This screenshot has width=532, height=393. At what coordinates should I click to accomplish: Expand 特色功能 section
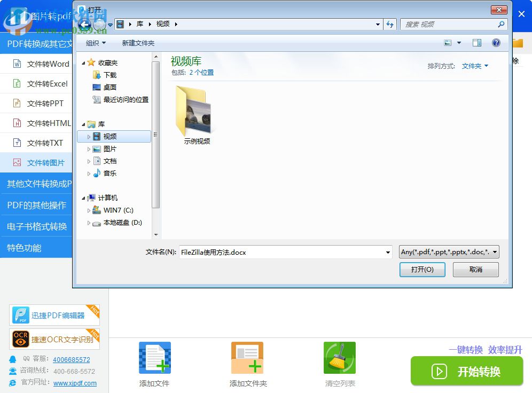pos(36,248)
